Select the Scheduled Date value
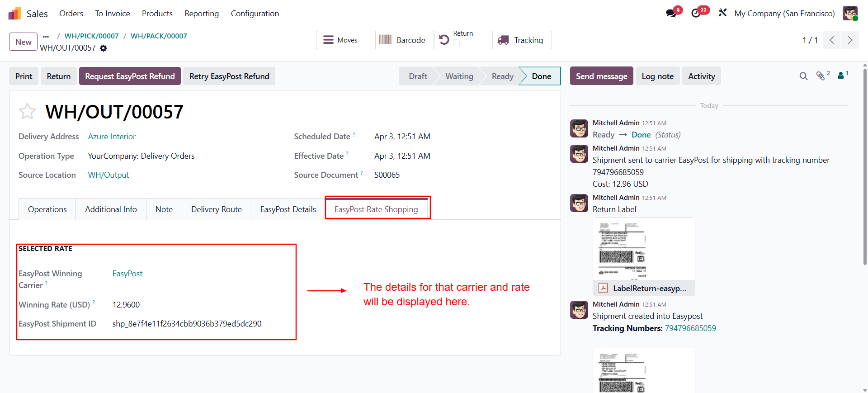The height and width of the screenshot is (393, 868). click(402, 137)
